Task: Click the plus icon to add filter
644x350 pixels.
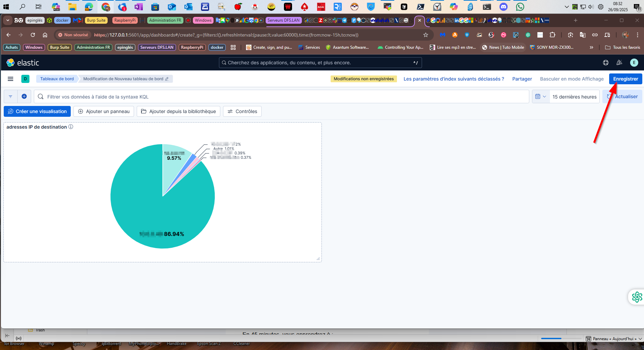Action: click(24, 96)
